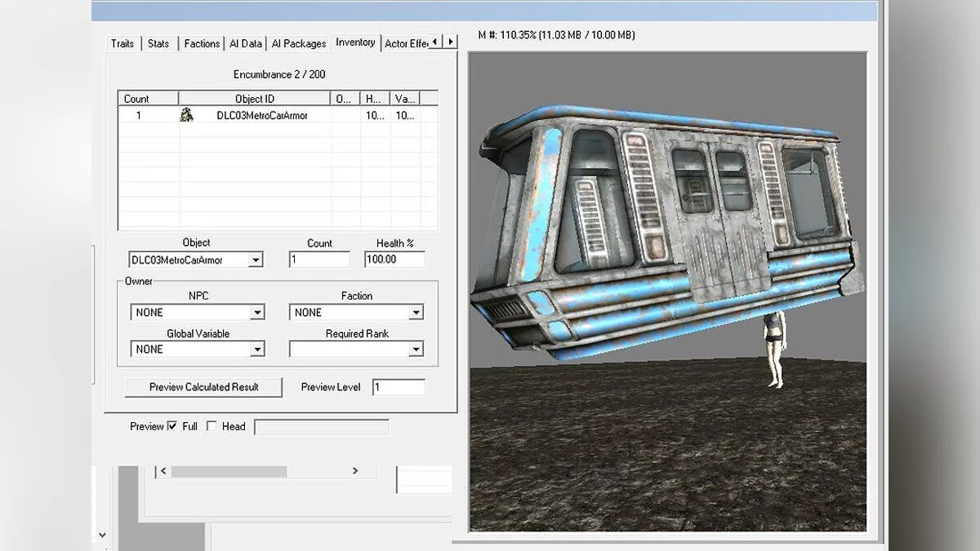This screenshot has width=980, height=551.
Task: Click the horizontal scrollbar left arrow
Action: pos(163,471)
